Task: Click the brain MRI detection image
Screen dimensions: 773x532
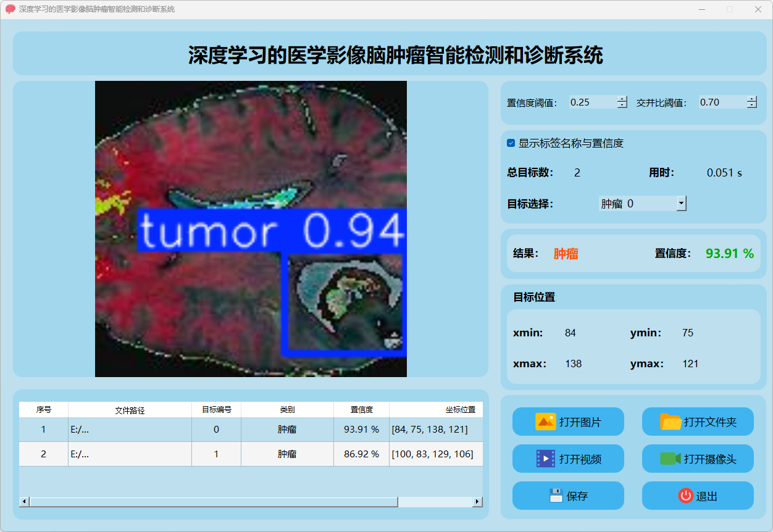Action: (x=251, y=229)
